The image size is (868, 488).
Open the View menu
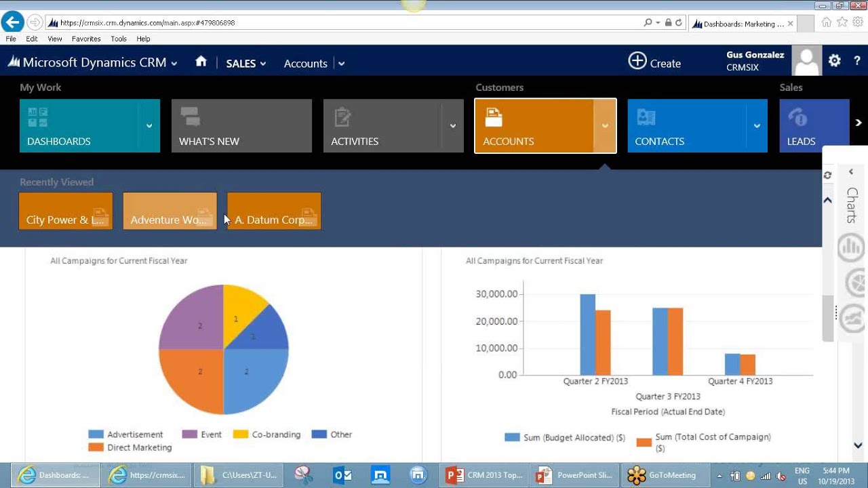tap(55, 39)
